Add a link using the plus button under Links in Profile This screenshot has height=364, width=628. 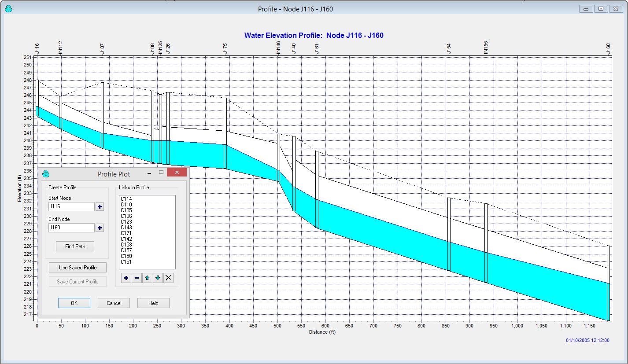[126, 278]
